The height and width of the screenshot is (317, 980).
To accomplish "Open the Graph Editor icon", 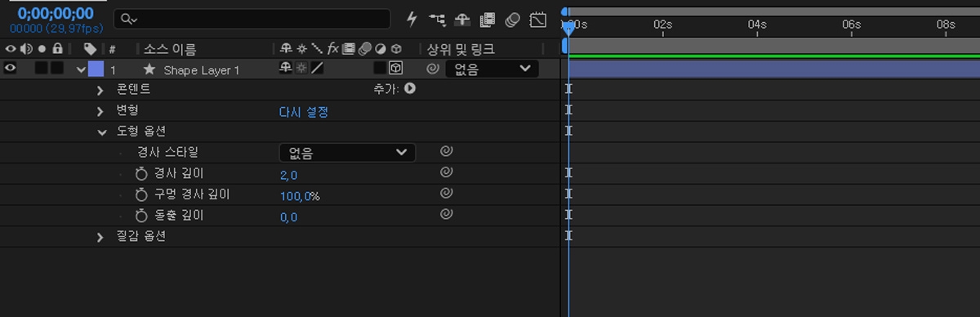I will (x=538, y=19).
